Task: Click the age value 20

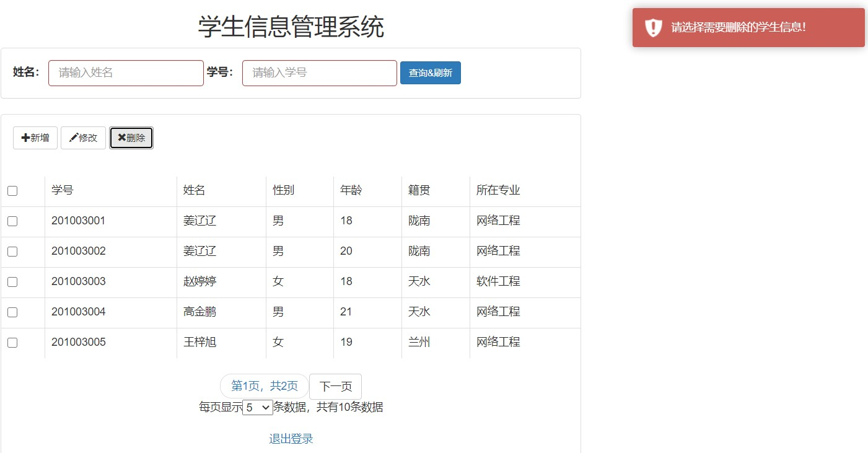Action: pyautogui.click(x=346, y=251)
